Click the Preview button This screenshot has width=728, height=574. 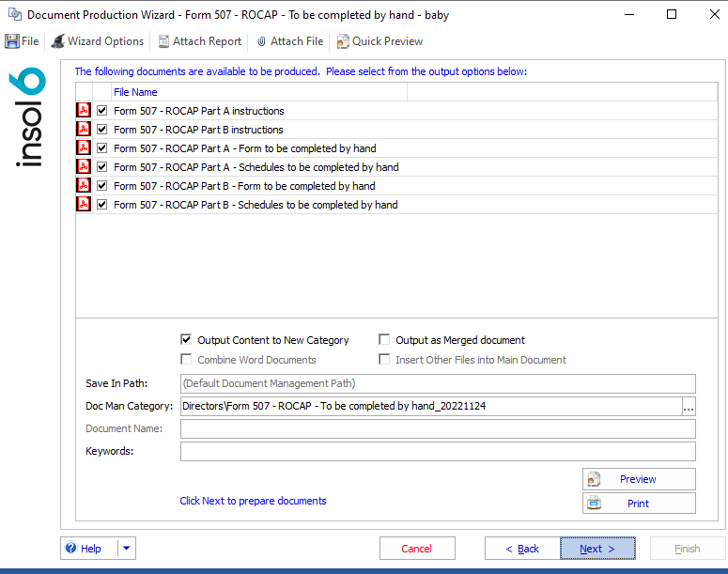point(639,479)
